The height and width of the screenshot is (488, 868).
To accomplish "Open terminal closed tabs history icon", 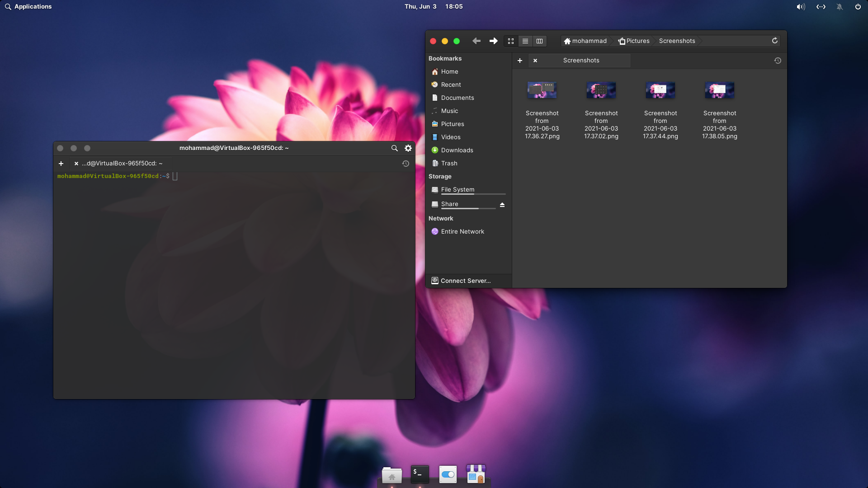I will point(406,164).
